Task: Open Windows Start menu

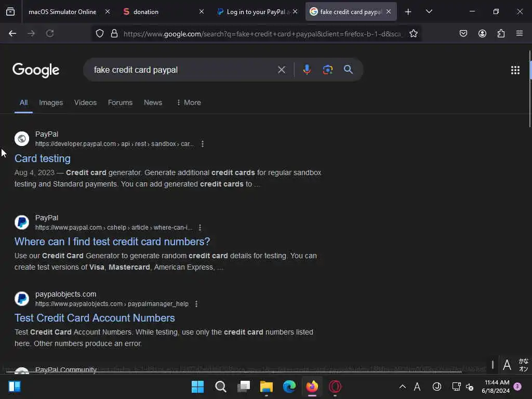Action: point(197,387)
